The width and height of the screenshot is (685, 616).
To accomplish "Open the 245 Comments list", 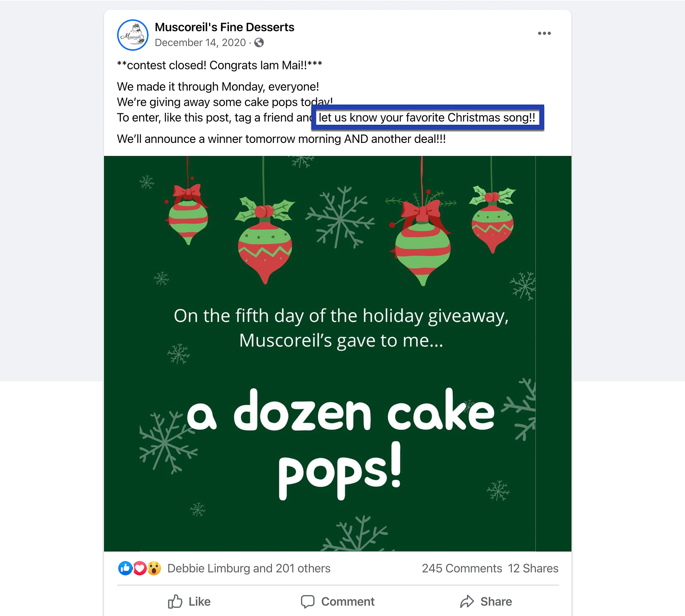I will tap(462, 568).
